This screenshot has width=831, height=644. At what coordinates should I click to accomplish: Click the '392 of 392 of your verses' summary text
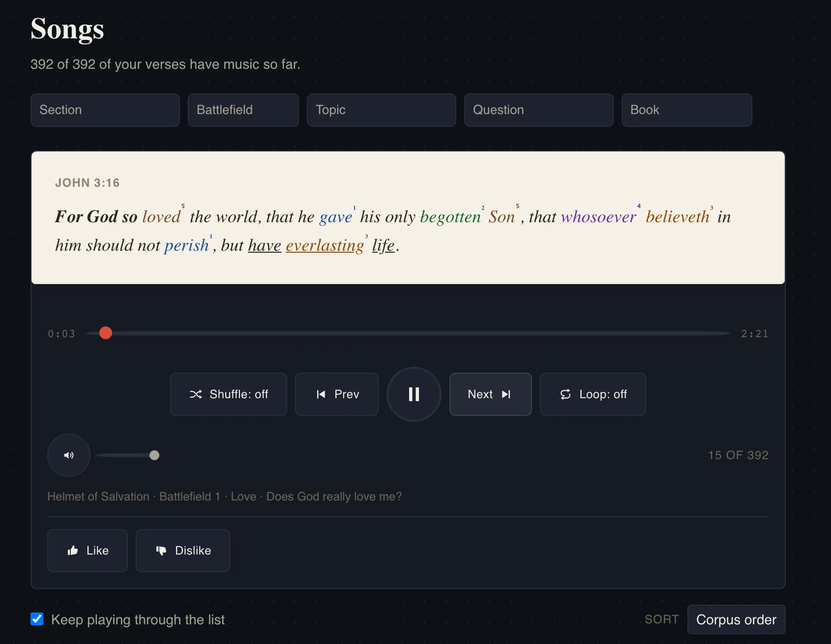[165, 64]
